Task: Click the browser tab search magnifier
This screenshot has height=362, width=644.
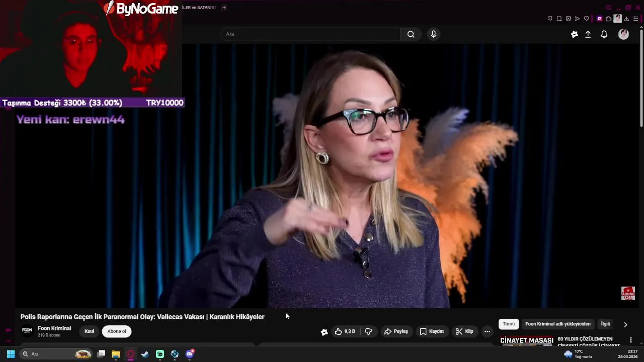Action: (x=608, y=8)
